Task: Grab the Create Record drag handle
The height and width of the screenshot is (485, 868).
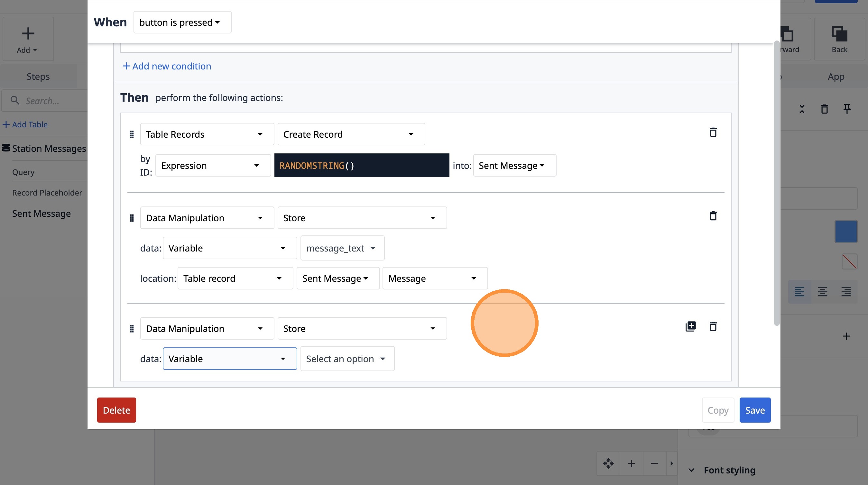Action: tap(132, 135)
